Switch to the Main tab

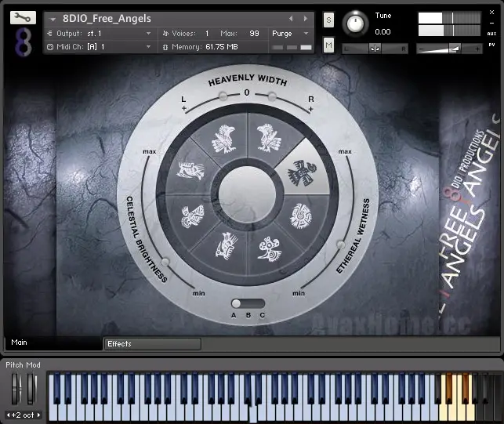point(53,342)
